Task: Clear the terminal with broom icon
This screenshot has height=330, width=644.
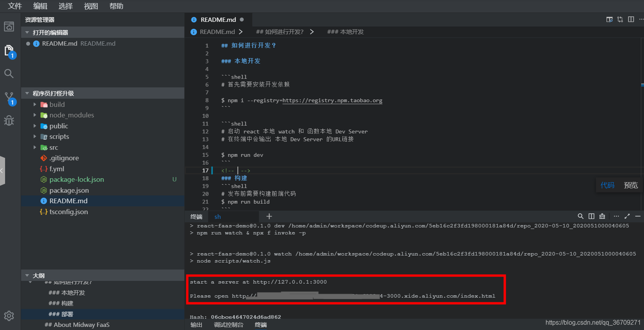Action: click(602, 216)
